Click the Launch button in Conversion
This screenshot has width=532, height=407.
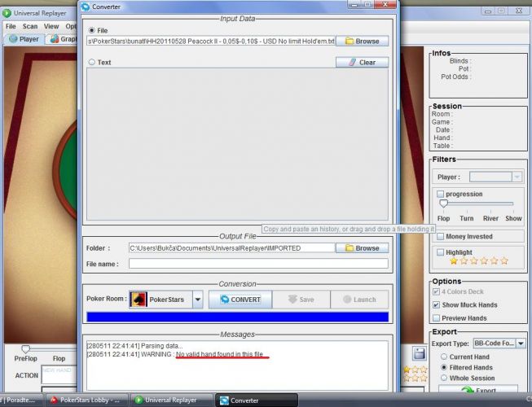pos(359,300)
